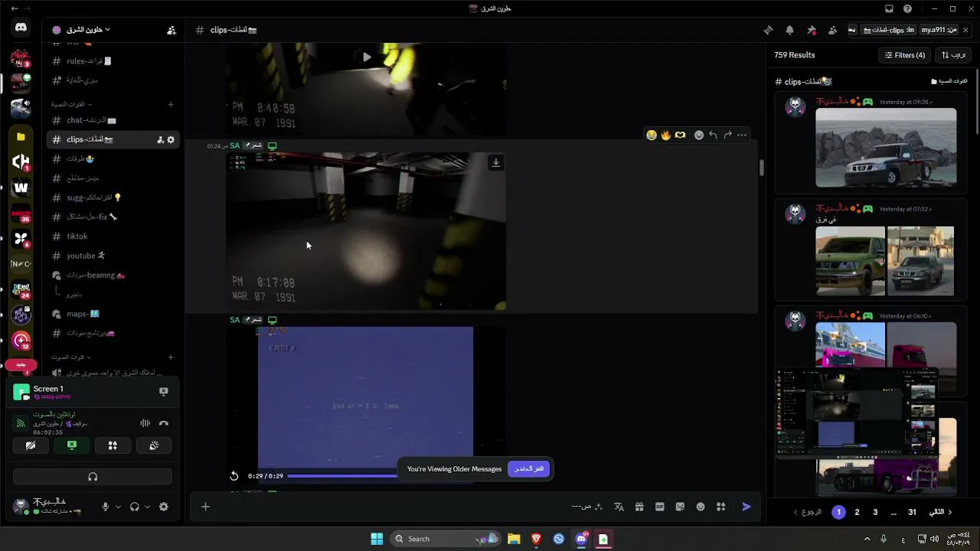Open the Filters (4) button

coord(905,55)
